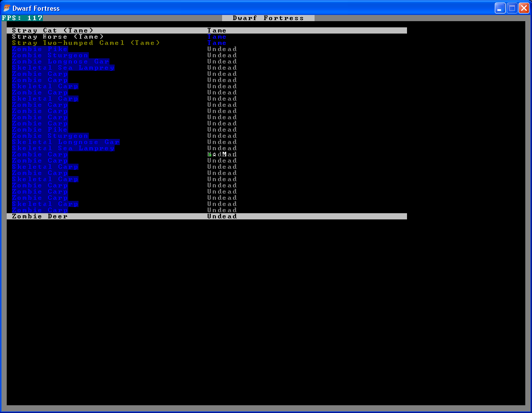Click the Dwarf Fortress title bar icon
Image resolution: width=532 pixels, height=413 pixels.
coord(7,8)
